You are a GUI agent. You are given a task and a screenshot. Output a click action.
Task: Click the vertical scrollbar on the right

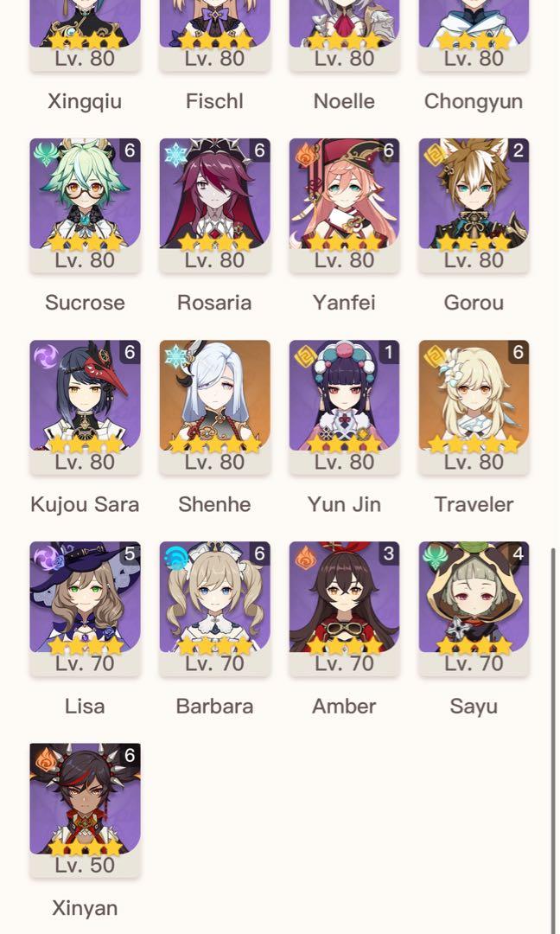pos(553,740)
